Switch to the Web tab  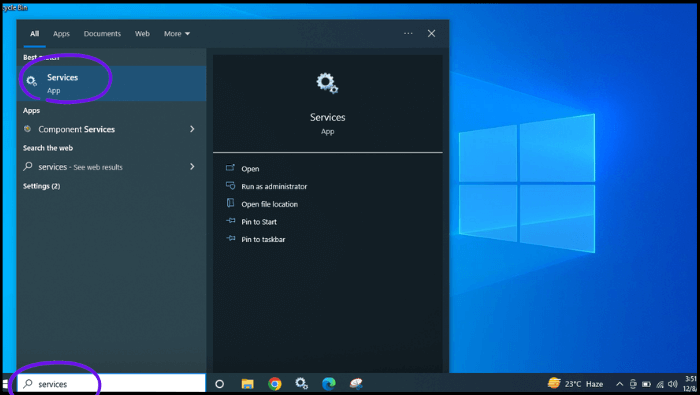tap(142, 34)
